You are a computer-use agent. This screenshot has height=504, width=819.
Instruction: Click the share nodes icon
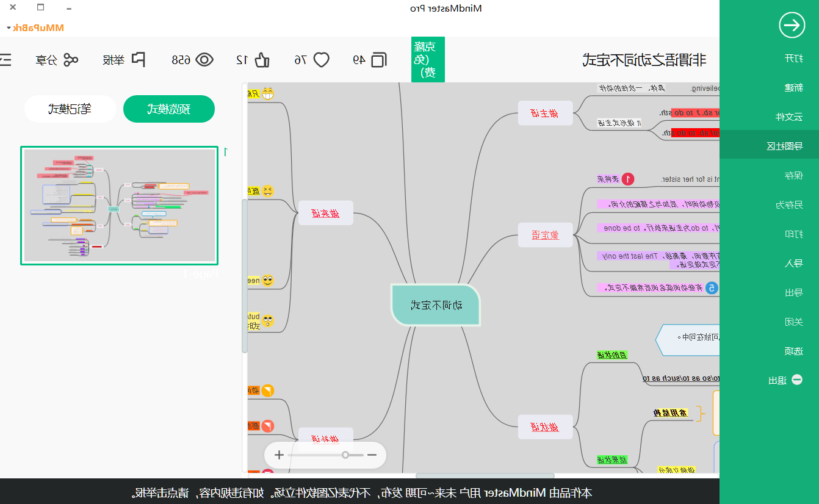71,59
